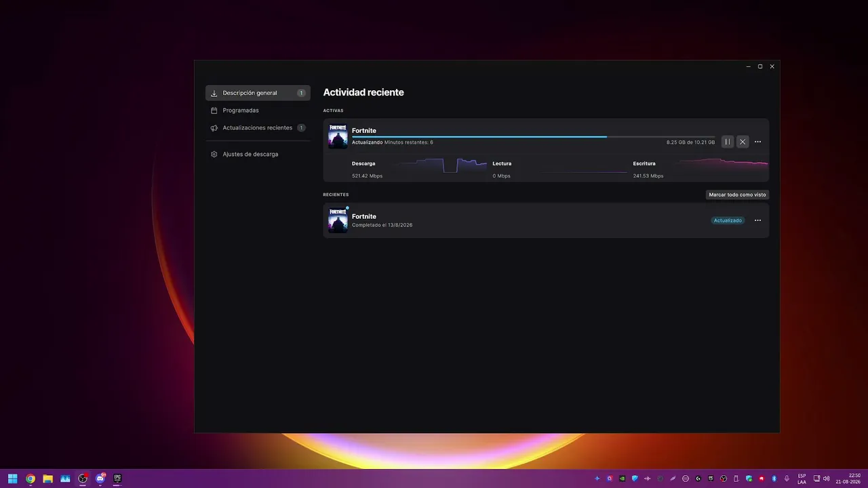Click the Logitech G HUB tray icon
Image resolution: width=868 pixels, height=488 pixels.
click(698, 479)
